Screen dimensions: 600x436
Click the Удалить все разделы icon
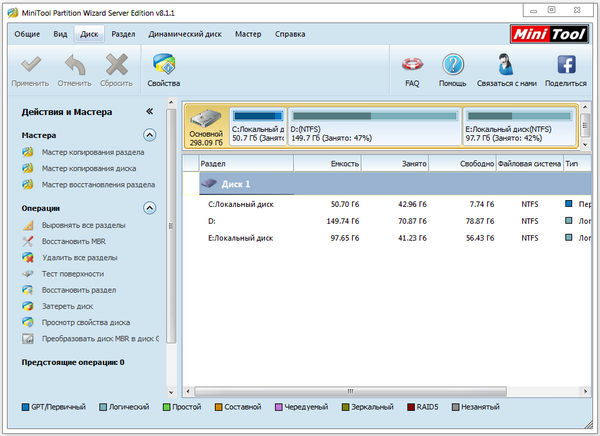click(x=28, y=258)
